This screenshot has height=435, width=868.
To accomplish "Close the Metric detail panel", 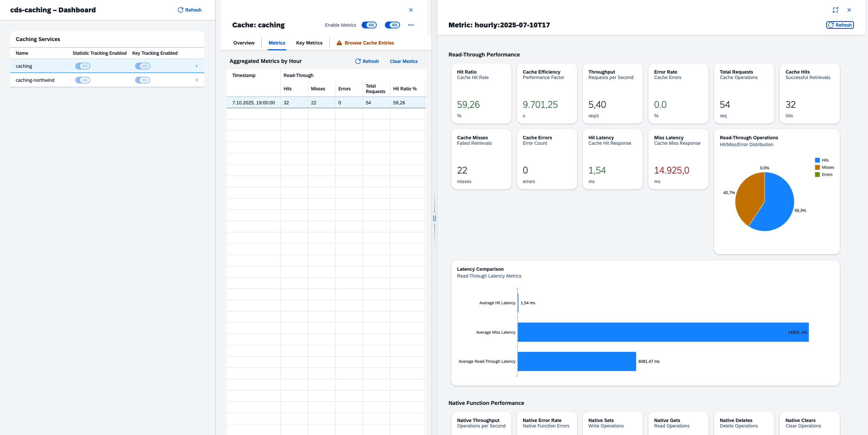I will tap(849, 10).
